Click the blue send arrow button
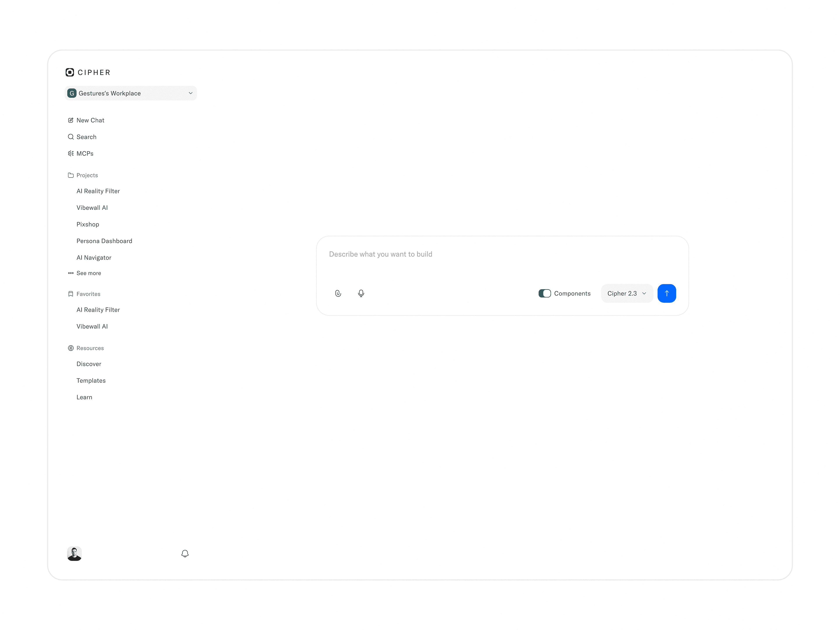This screenshot has height=630, width=840. (x=667, y=293)
